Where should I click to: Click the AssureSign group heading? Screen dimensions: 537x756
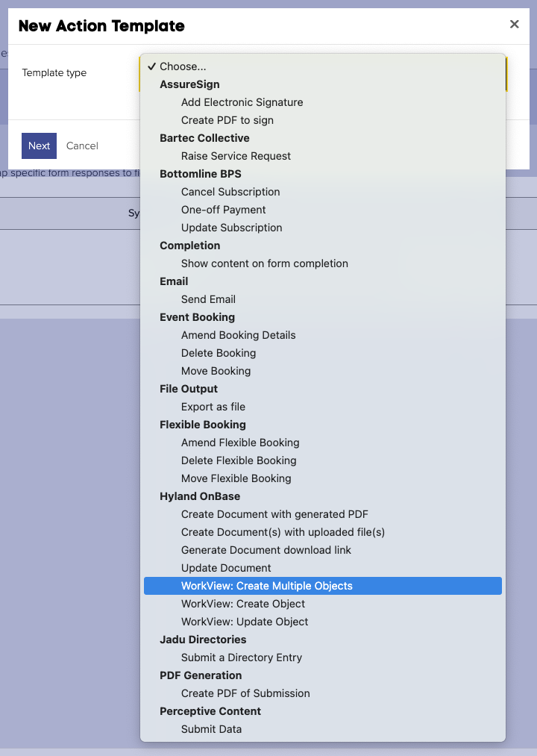click(x=189, y=84)
